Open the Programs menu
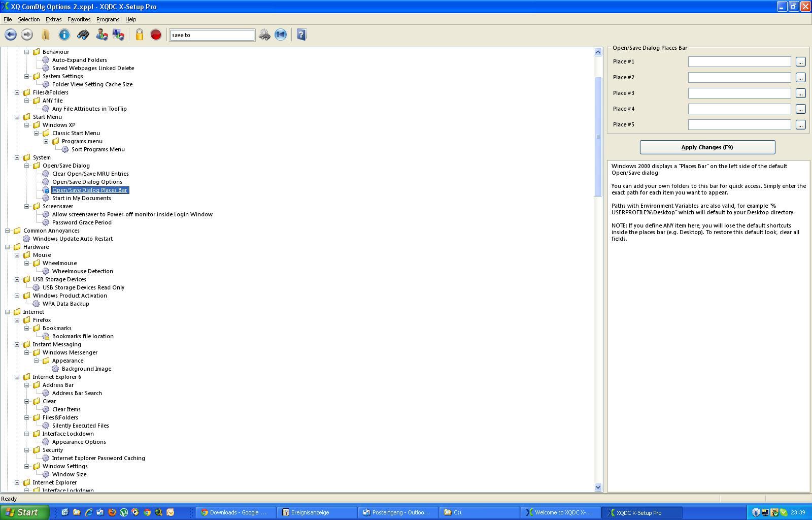 point(108,19)
